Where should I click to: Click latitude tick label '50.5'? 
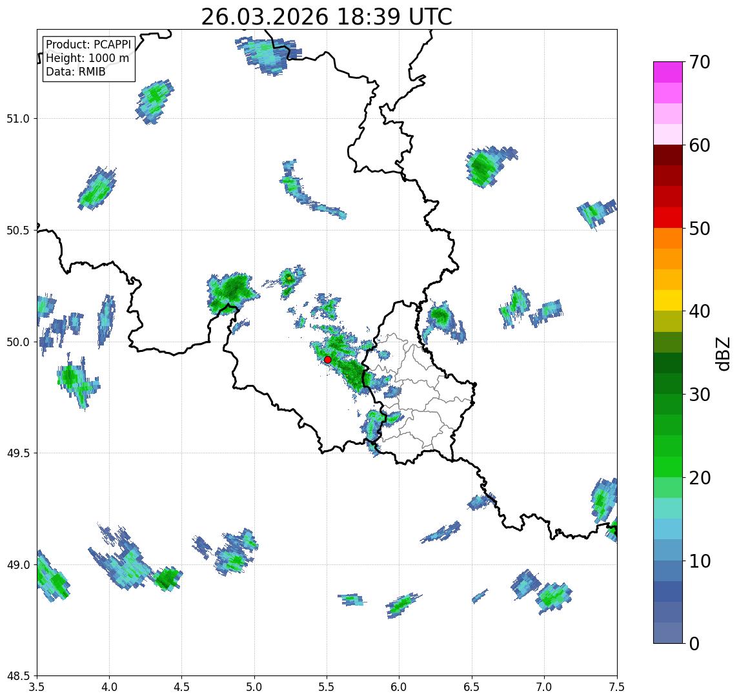point(18,230)
